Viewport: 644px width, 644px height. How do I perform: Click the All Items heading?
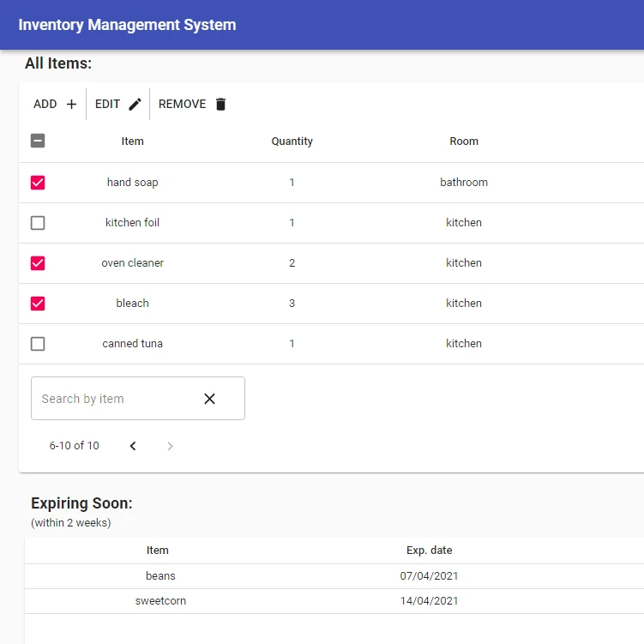[x=58, y=63]
